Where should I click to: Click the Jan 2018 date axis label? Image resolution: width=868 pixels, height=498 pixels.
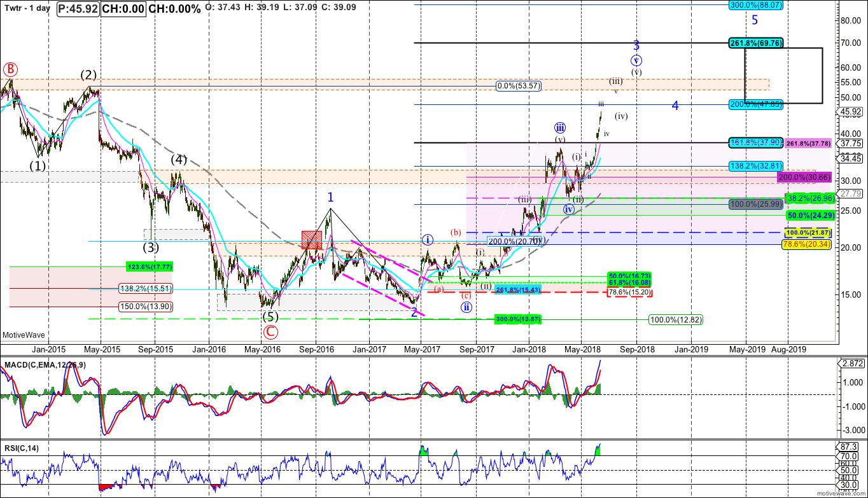pyautogui.click(x=528, y=349)
